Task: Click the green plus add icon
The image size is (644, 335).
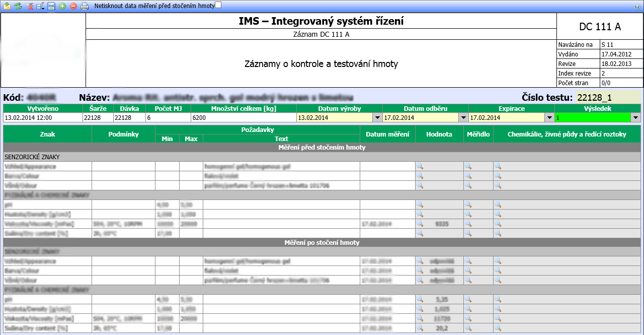Action: coord(62,6)
